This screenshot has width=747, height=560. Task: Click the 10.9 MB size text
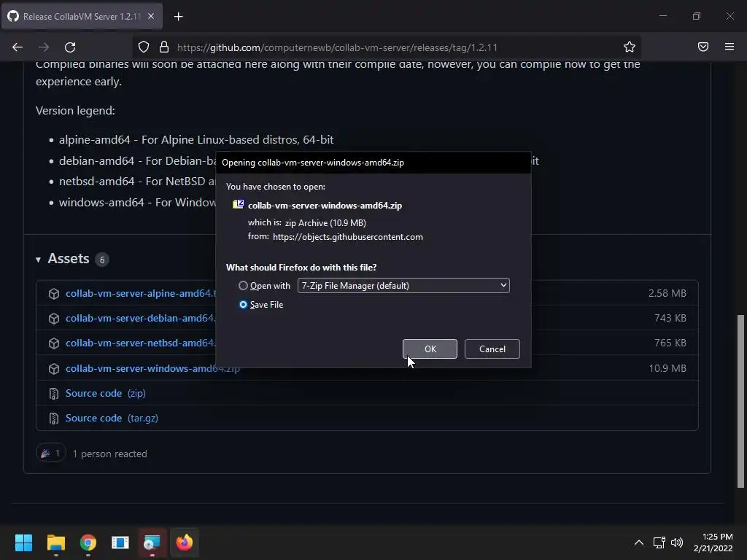[667, 368]
